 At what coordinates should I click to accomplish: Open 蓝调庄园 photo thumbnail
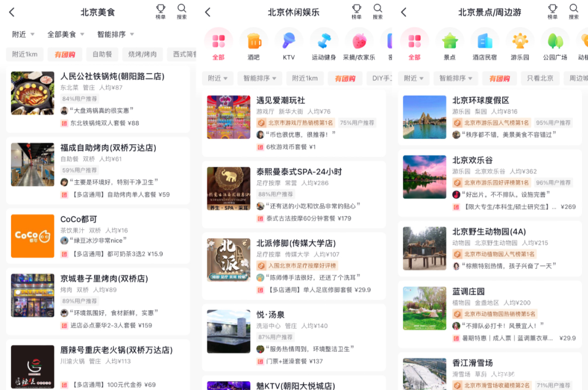[x=425, y=308]
